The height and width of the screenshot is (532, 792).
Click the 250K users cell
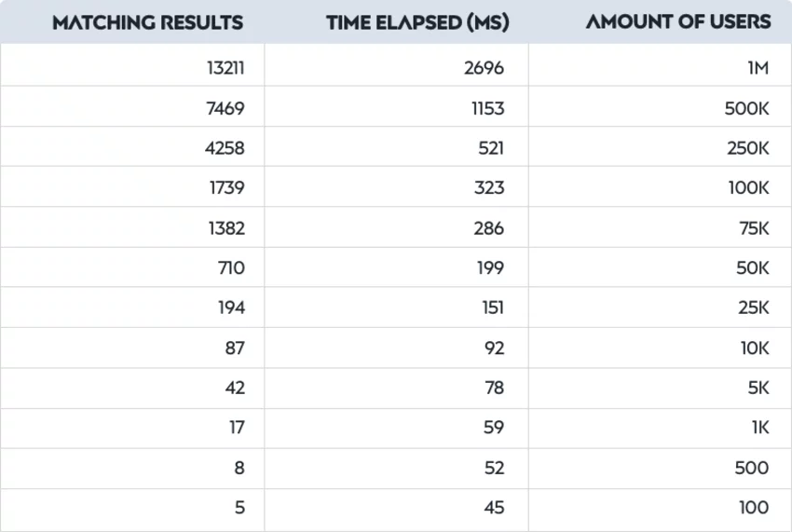click(x=660, y=146)
